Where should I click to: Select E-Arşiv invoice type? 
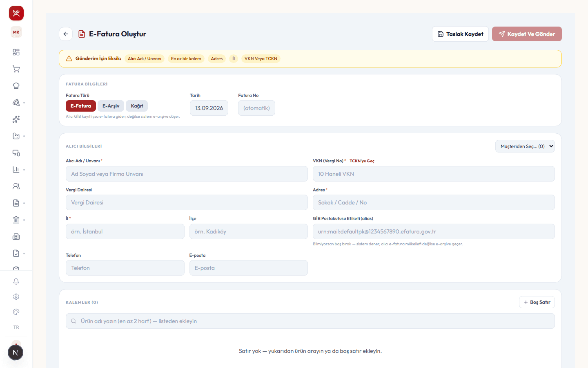[111, 106]
